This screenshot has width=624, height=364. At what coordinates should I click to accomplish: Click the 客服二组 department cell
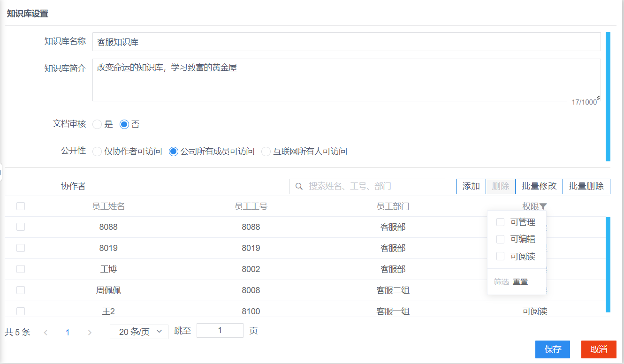[x=393, y=290]
